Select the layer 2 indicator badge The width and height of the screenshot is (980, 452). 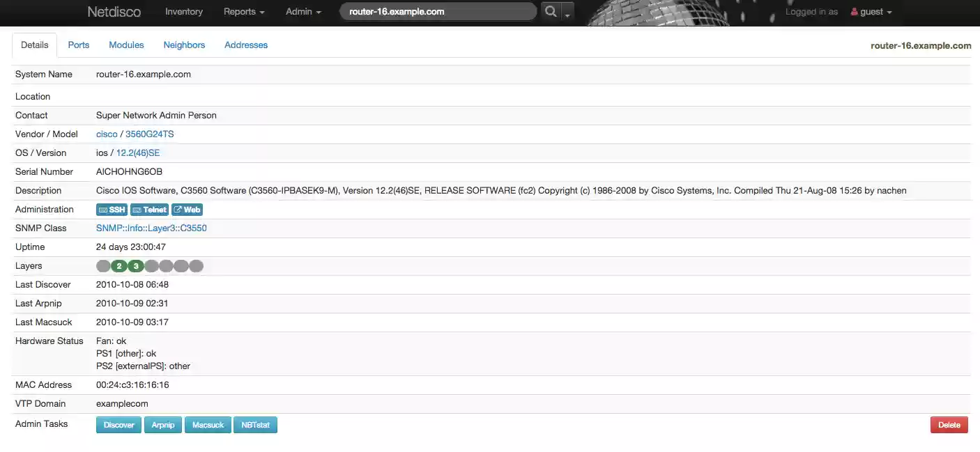click(118, 265)
